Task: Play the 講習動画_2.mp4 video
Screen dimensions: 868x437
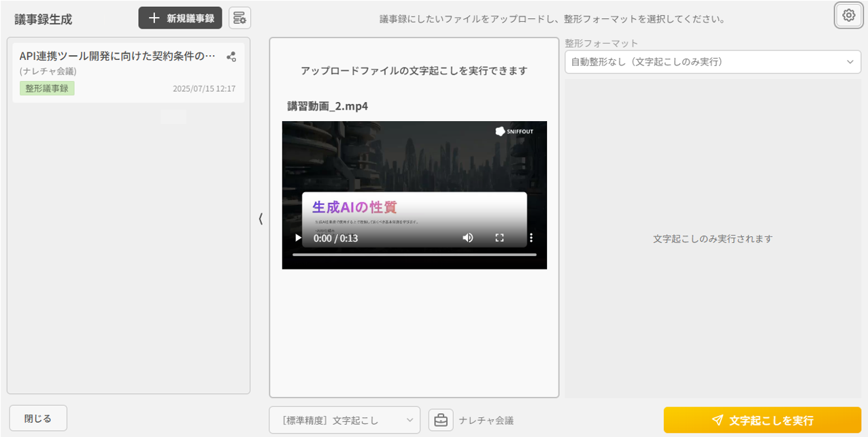Action: tap(297, 238)
